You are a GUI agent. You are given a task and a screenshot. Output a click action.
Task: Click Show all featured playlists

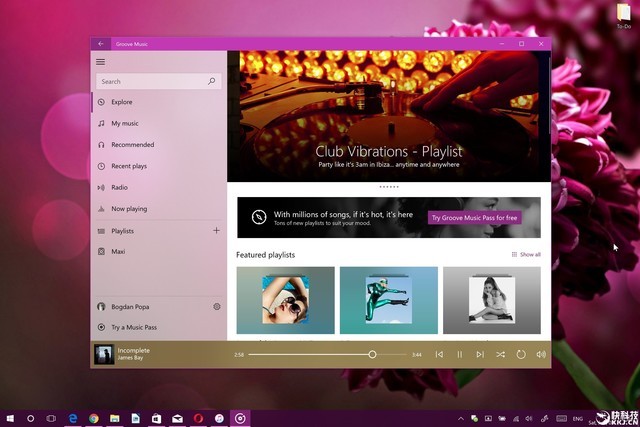click(526, 254)
